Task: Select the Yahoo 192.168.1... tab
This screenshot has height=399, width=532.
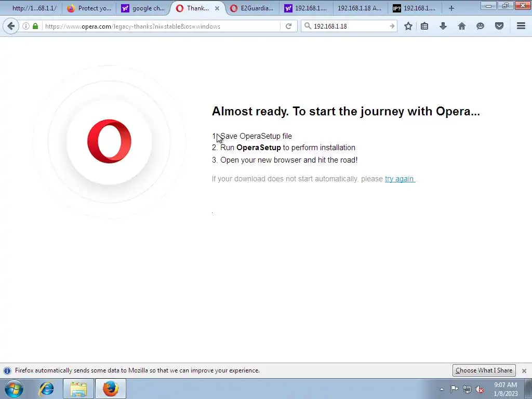Action: click(x=305, y=8)
